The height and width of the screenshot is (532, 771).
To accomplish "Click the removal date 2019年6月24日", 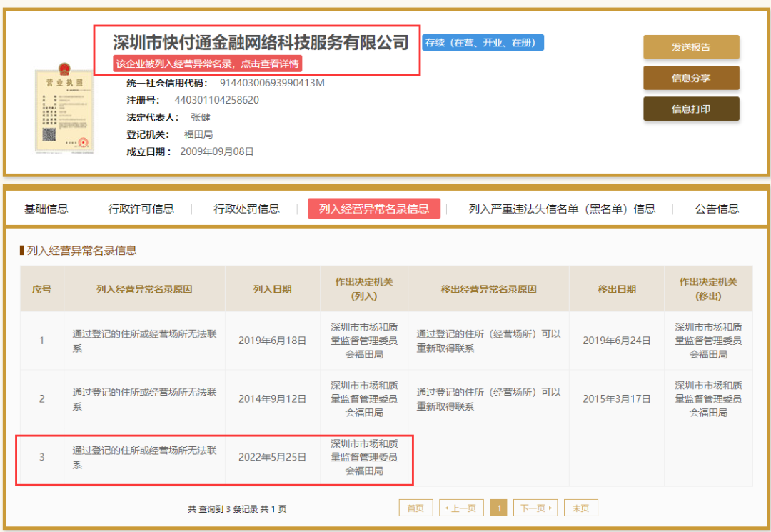I will point(617,340).
